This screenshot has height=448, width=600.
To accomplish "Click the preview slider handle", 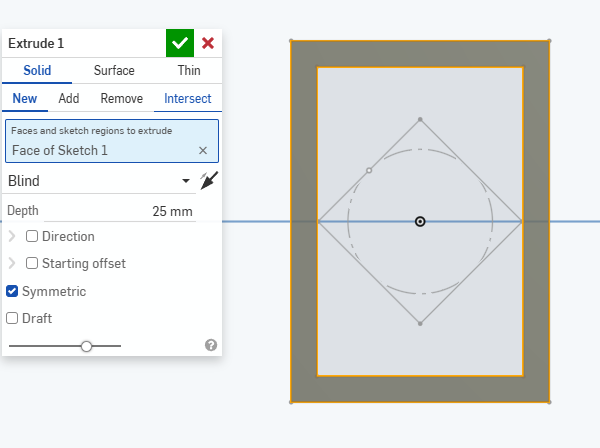I will [87, 346].
